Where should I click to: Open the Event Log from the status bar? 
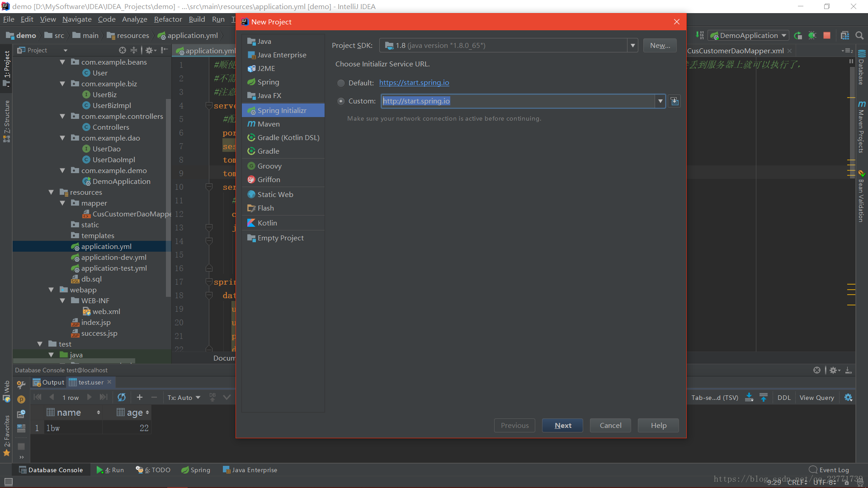click(x=829, y=470)
